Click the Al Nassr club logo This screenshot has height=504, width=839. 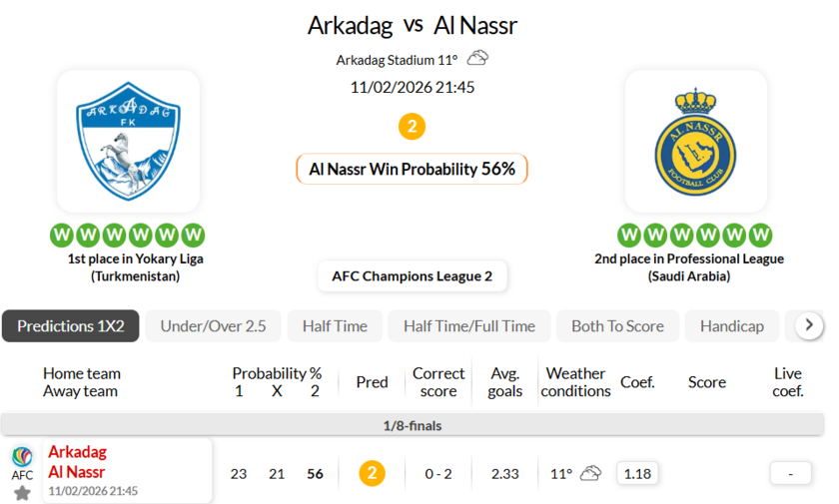pos(695,141)
